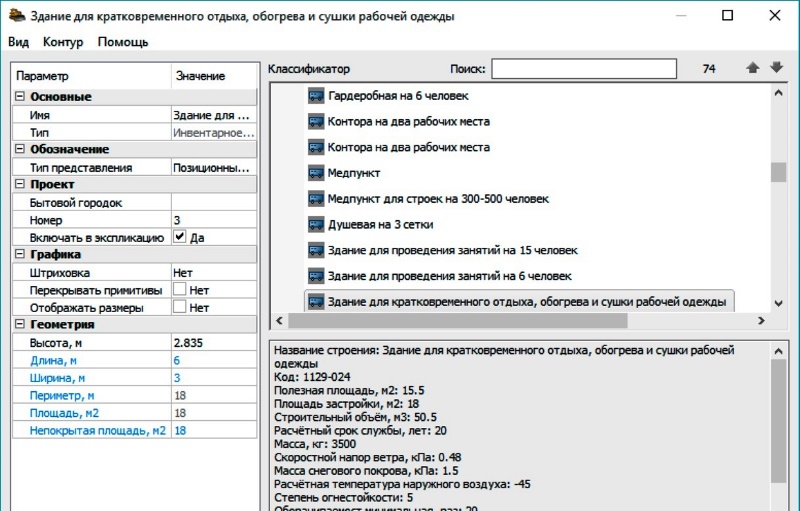Collapse the Основные group
The height and width of the screenshot is (511, 800).
coord(19,96)
